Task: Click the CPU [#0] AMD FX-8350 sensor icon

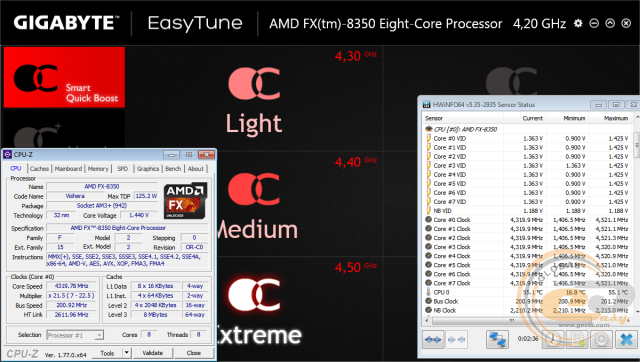Action: click(x=428, y=129)
